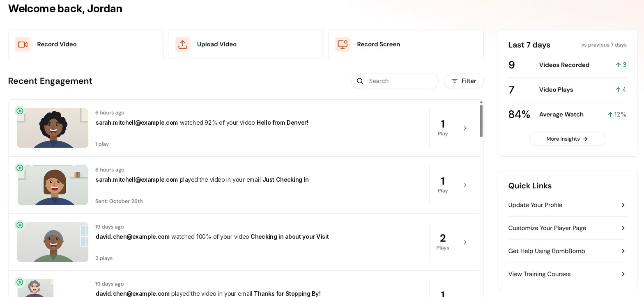Screen dimensions: 644x297
Task: Click 1 Play count in Hello from Denver row
Action: point(443,128)
